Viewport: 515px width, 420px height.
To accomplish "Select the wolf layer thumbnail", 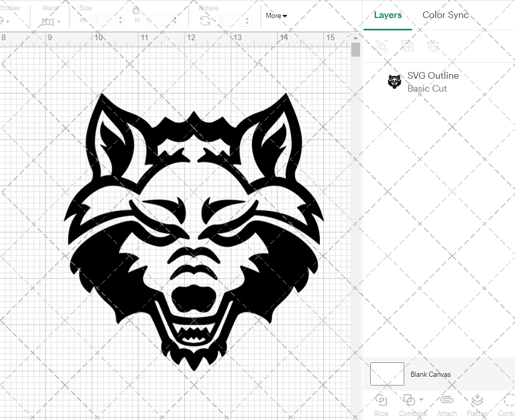I will pos(394,81).
